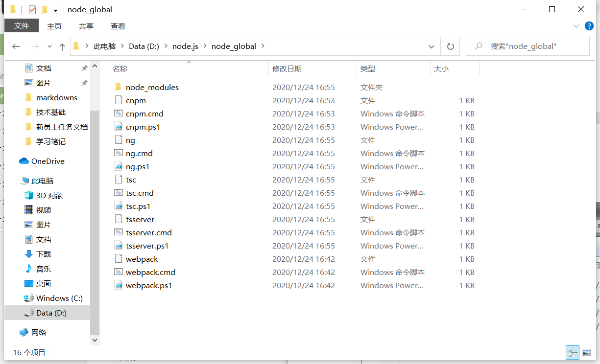Select the tsc file
Image resolution: width=600 pixels, height=364 pixels.
pos(131,180)
